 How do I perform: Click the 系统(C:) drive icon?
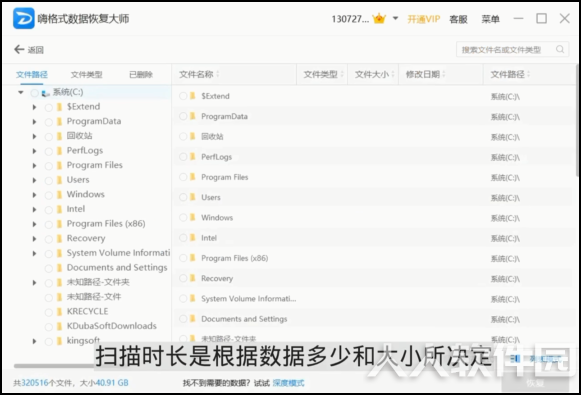click(x=46, y=93)
